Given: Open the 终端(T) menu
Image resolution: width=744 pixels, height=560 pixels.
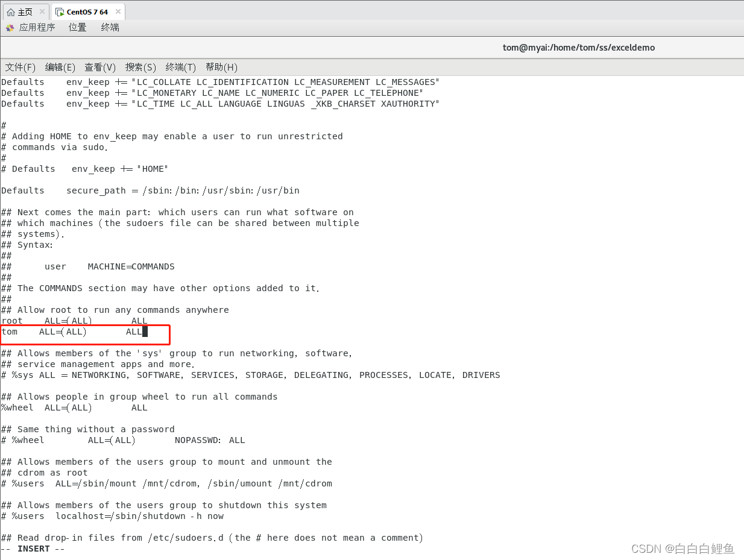Looking at the screenshot, I should pyautogui.click(x=180, y=67).
